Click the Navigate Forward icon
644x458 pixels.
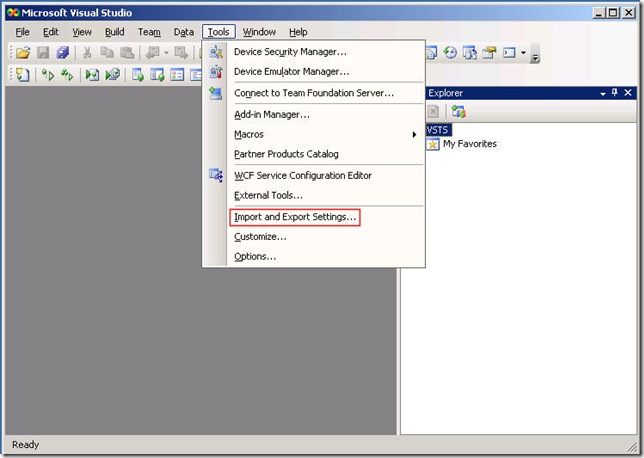pos(181,53)
